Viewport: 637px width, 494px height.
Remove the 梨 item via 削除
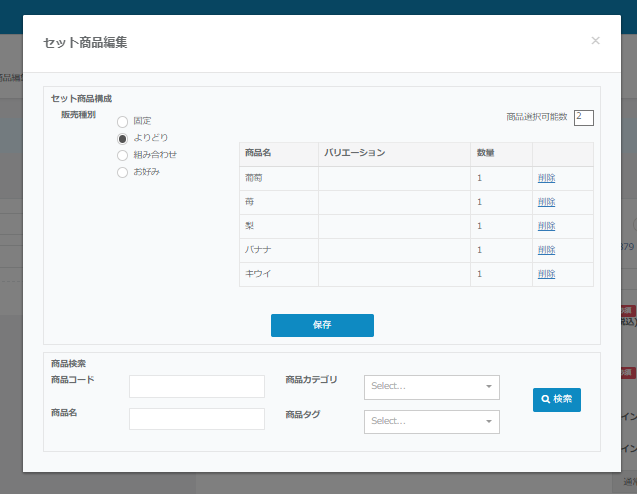546,226
